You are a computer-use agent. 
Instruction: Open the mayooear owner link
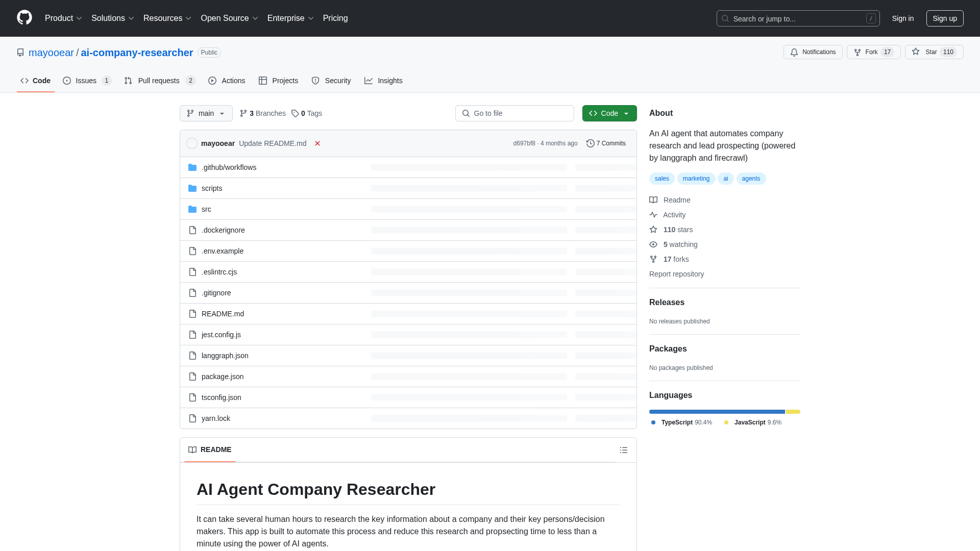click(51, 53)
